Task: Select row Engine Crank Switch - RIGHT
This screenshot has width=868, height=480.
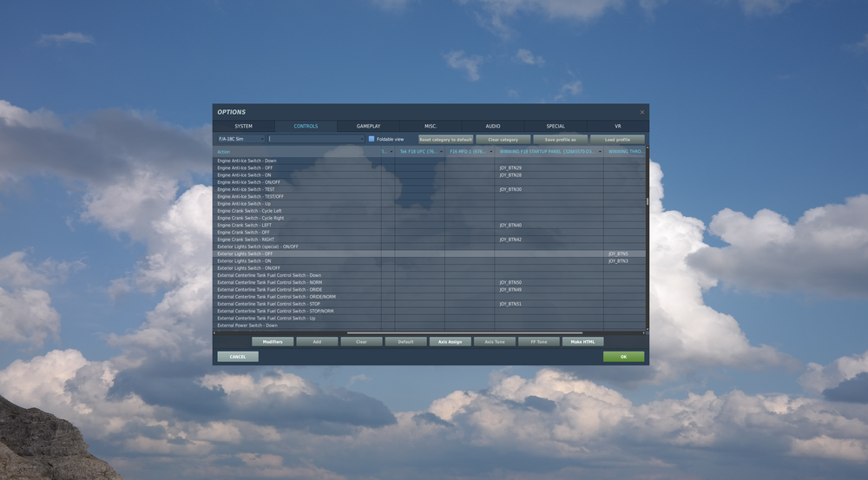Action: (x=430, y=240)
